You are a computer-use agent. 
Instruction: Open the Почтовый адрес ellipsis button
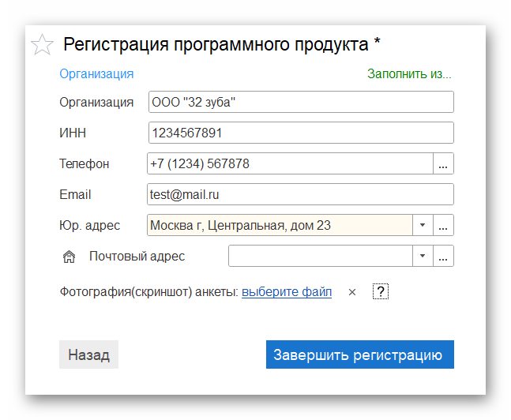(443, 256)
